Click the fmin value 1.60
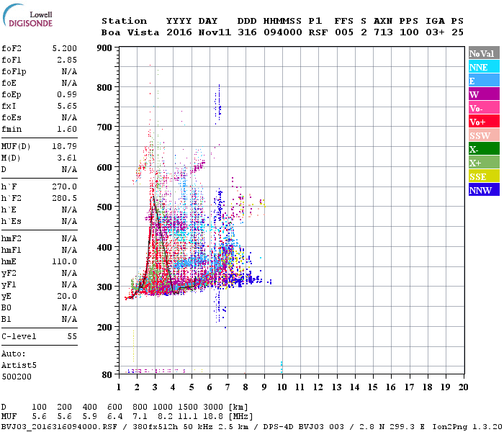The height and width of the screenshot is (432, 504). (x=67, y=129)
